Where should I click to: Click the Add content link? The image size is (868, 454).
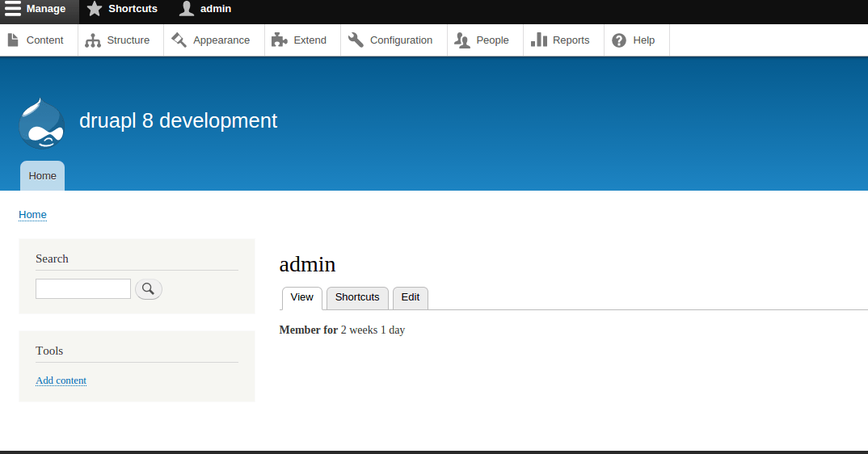[x=61, y=380]
